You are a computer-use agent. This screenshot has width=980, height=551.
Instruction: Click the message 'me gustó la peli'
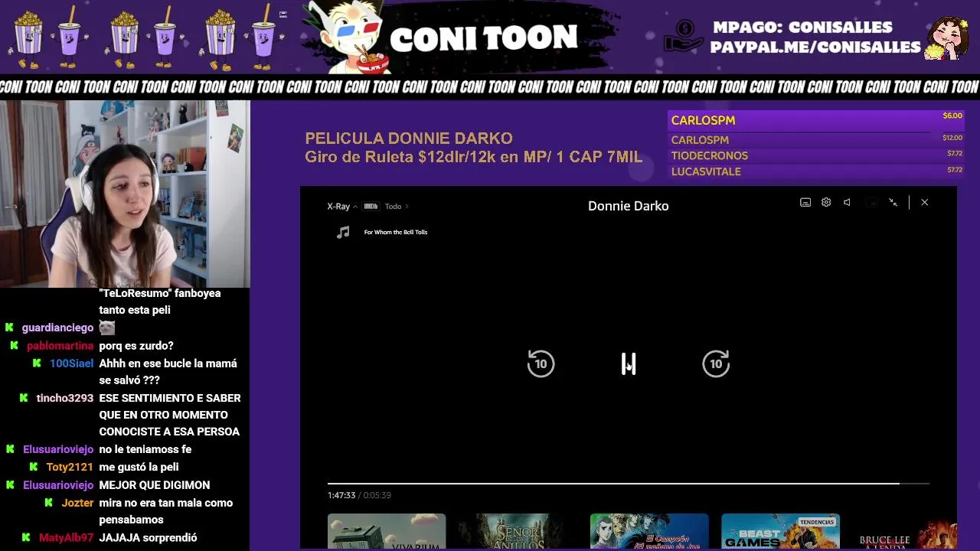[139, 467]
